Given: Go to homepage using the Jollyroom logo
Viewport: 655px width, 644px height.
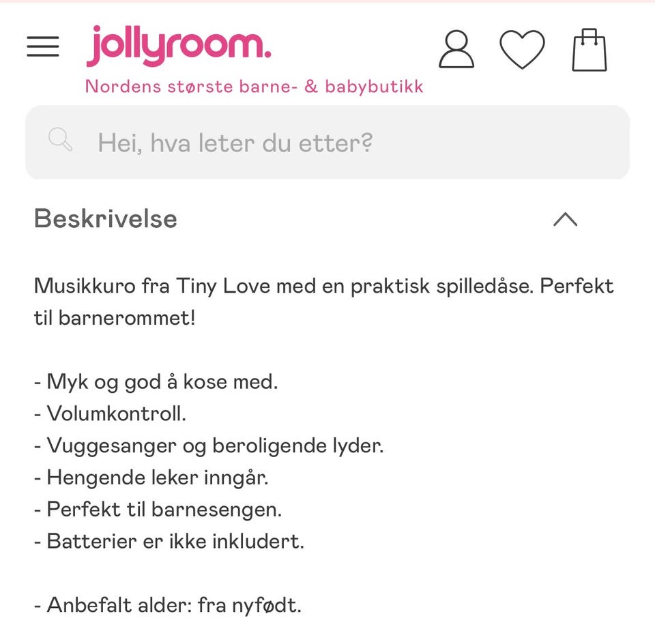Looking at the screenshot, I should click(179, 45).
